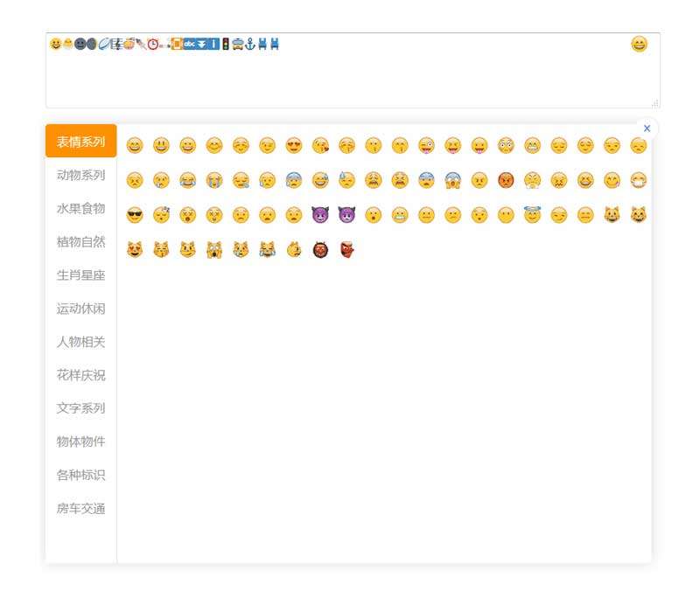Open the 水果食物 category tab
The width and height of the screenshot is (700, 598).
[80, 208]
